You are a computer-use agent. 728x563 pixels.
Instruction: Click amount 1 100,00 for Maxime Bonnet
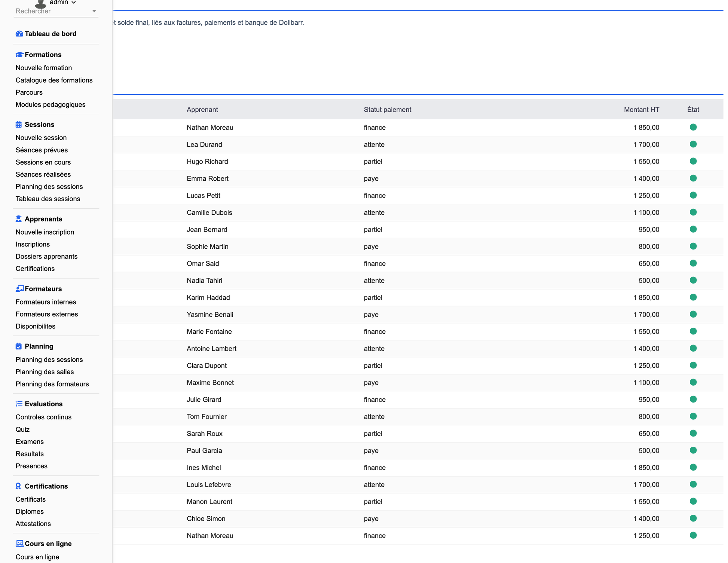pyautogui.click(x=646, y=383)
